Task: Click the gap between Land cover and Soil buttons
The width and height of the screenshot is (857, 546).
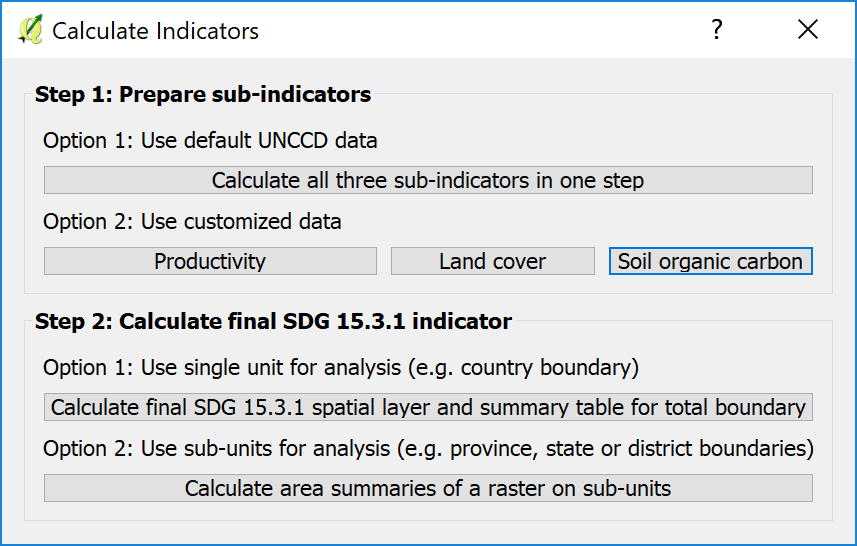Action: click(602, 262)
